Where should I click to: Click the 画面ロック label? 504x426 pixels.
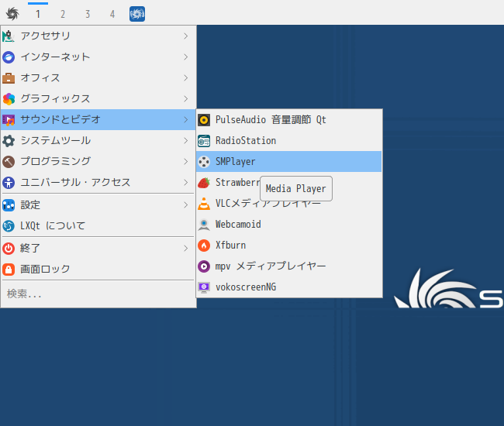pyautogui.click(x=45, y=269)
